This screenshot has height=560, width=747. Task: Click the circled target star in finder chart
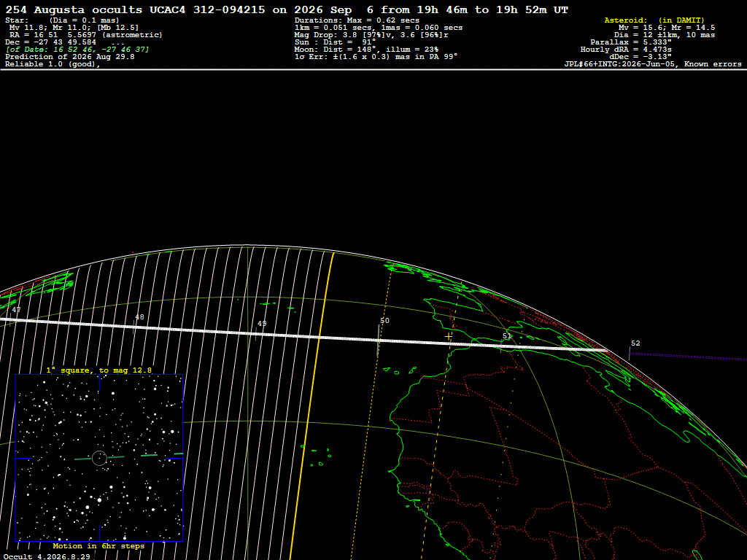(x=99, y=458)
